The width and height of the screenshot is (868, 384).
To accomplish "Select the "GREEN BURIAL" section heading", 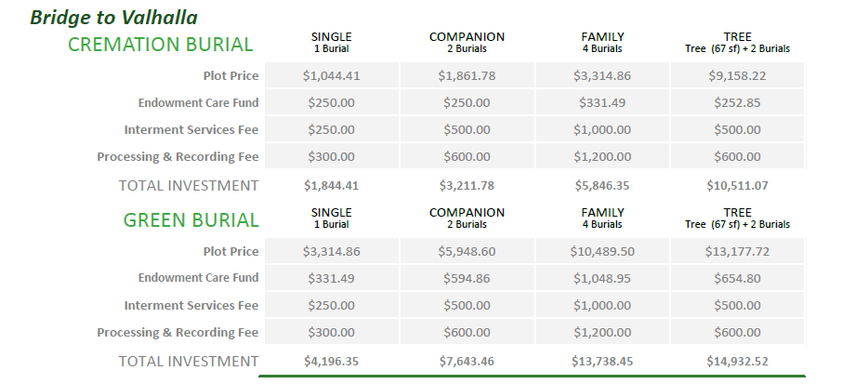I will pyautogui.click(x=191, y=220).
